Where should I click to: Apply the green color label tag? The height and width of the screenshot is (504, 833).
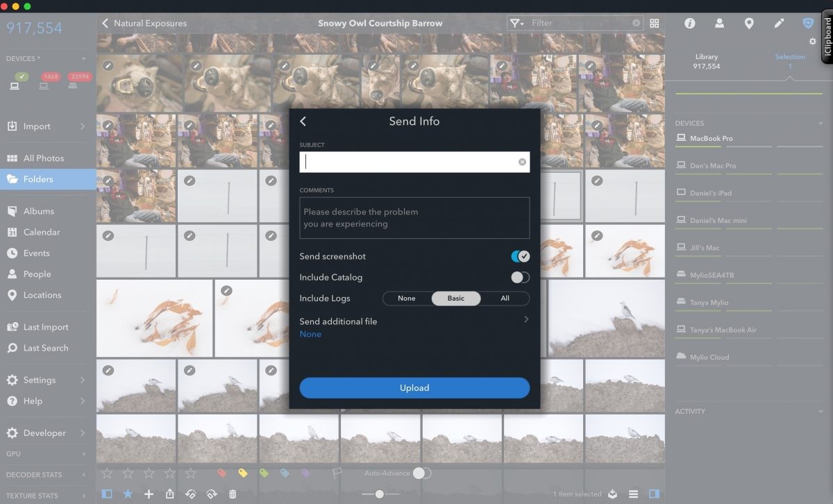point(264,473)
